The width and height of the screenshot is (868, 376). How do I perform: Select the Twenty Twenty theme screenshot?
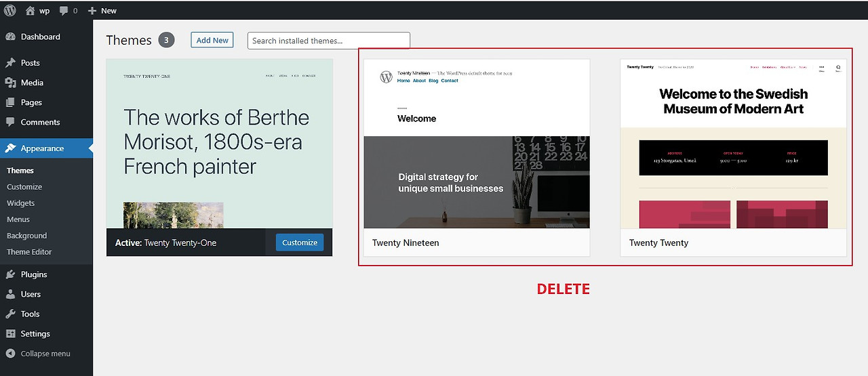coord(734,144)
